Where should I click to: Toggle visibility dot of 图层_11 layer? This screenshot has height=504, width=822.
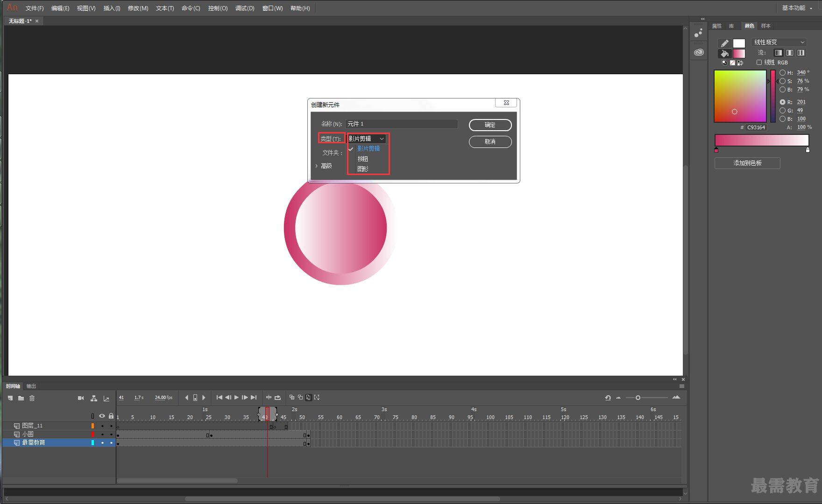[x=102, y=426]
